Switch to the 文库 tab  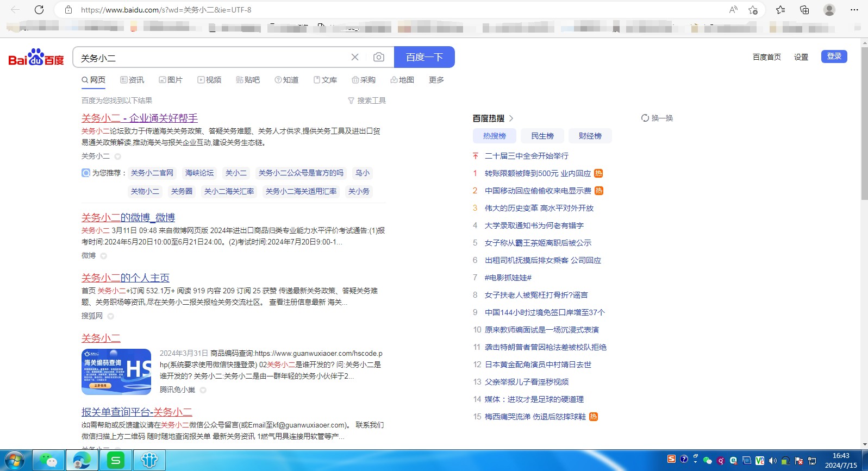click(x=325, y=80)
